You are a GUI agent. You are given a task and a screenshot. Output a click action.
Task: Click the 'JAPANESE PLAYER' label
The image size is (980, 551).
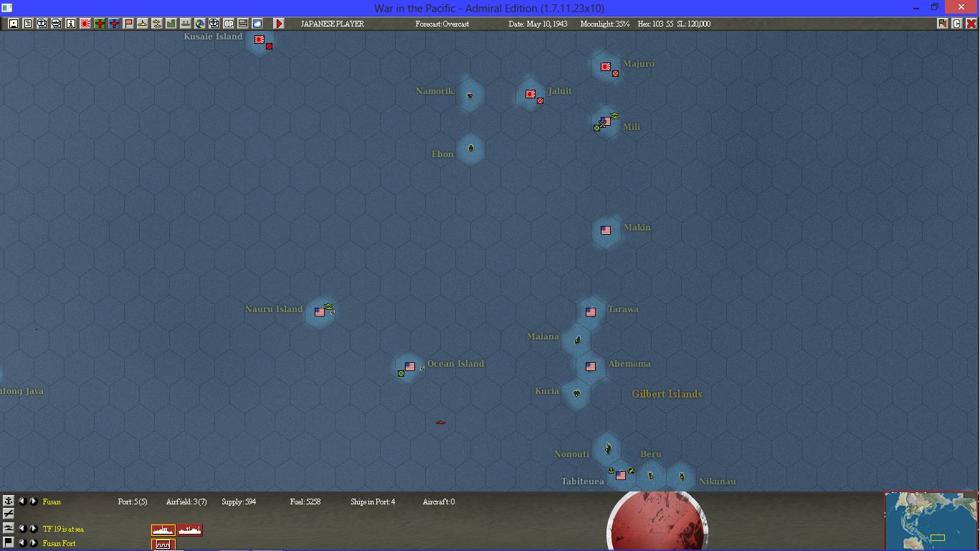(332, 24)
